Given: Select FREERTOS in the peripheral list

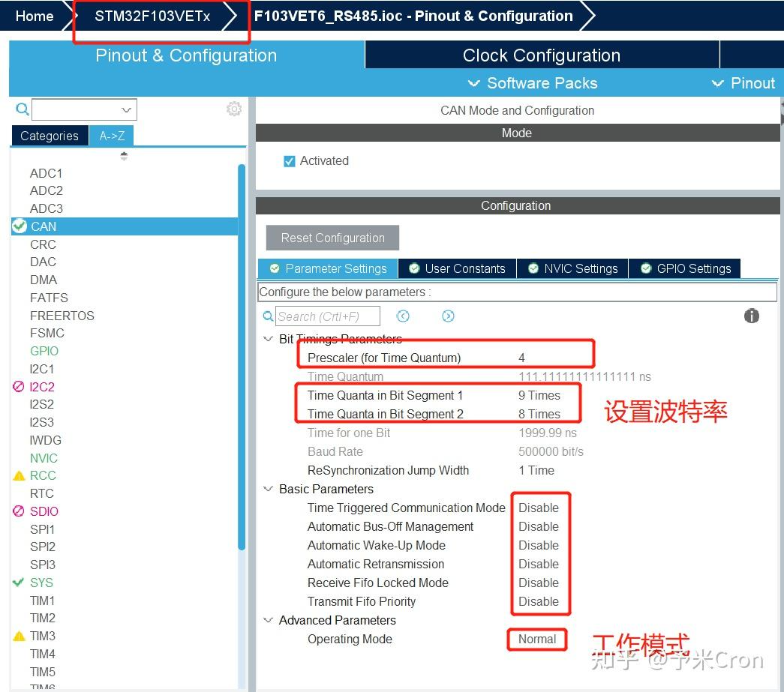Looking at the screenshot, I should pos(62,316).
